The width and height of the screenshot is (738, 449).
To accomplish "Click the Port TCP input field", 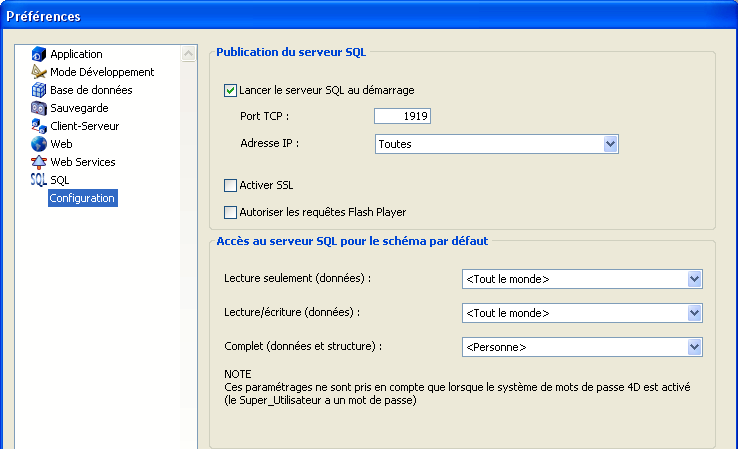I will tap(402, 117).
